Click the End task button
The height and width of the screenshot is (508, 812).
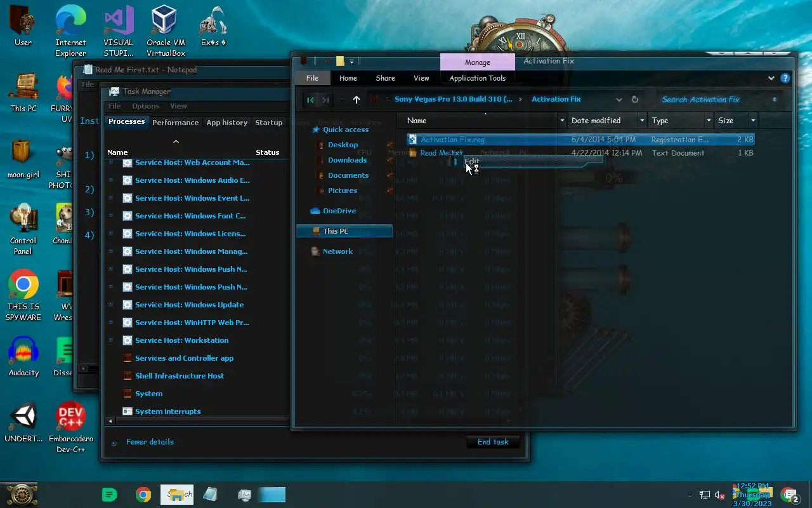click(x=493, y=442)
